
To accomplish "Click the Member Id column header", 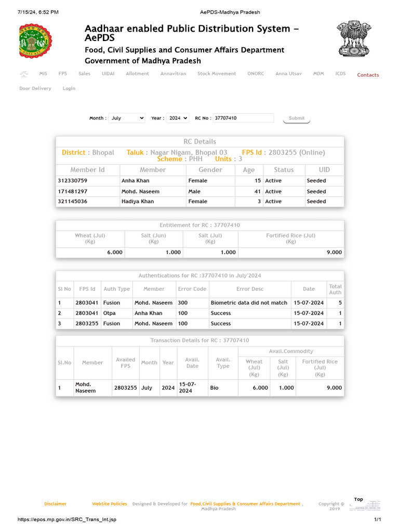I will 87,170.
